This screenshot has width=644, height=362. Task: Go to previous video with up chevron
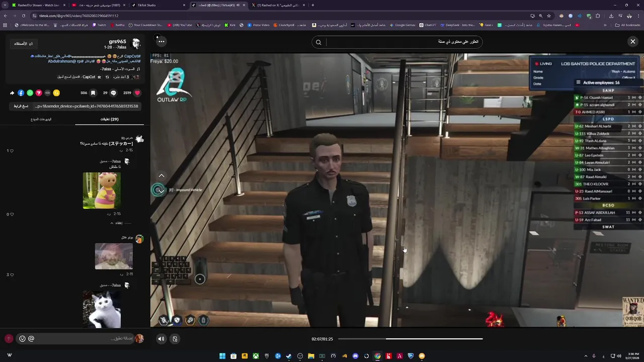point(162,175)
